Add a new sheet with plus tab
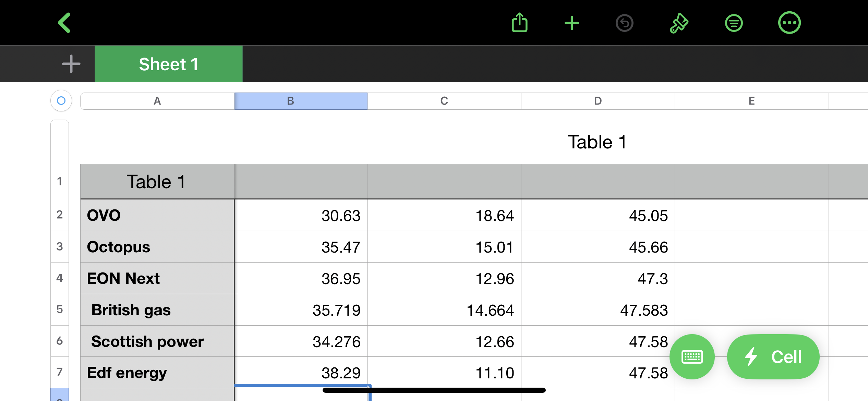Image resolution: width=868 pixels, height=401 pixels. (x=71, y=64)
